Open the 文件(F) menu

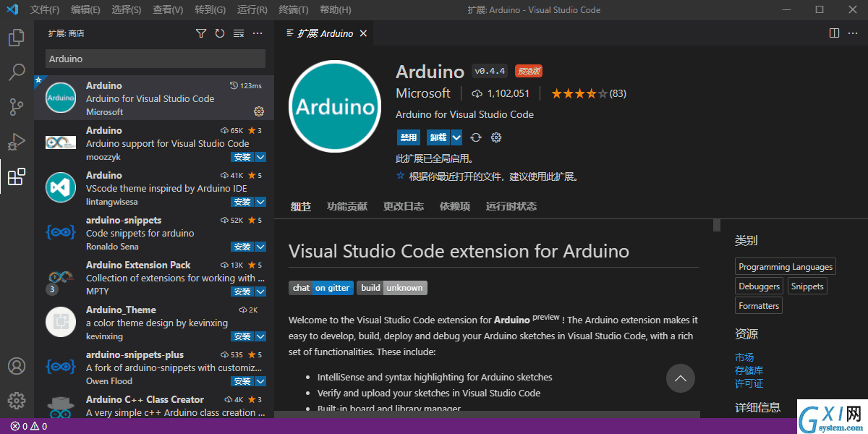click(45, 10)
